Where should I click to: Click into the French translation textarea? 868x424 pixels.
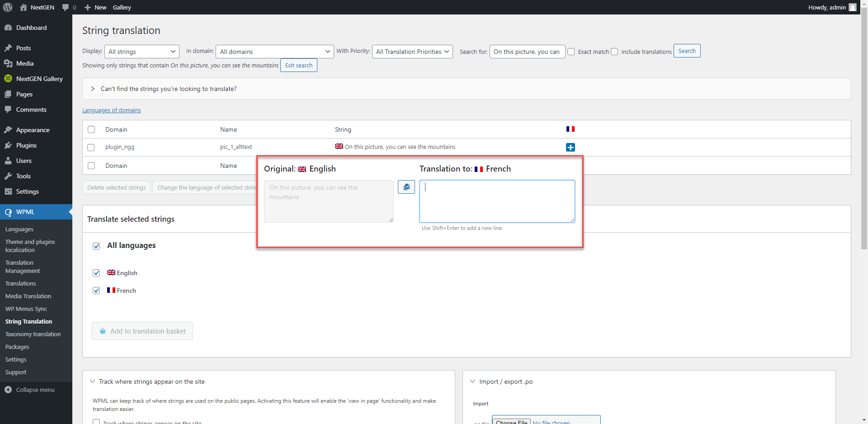click(497, 201)
